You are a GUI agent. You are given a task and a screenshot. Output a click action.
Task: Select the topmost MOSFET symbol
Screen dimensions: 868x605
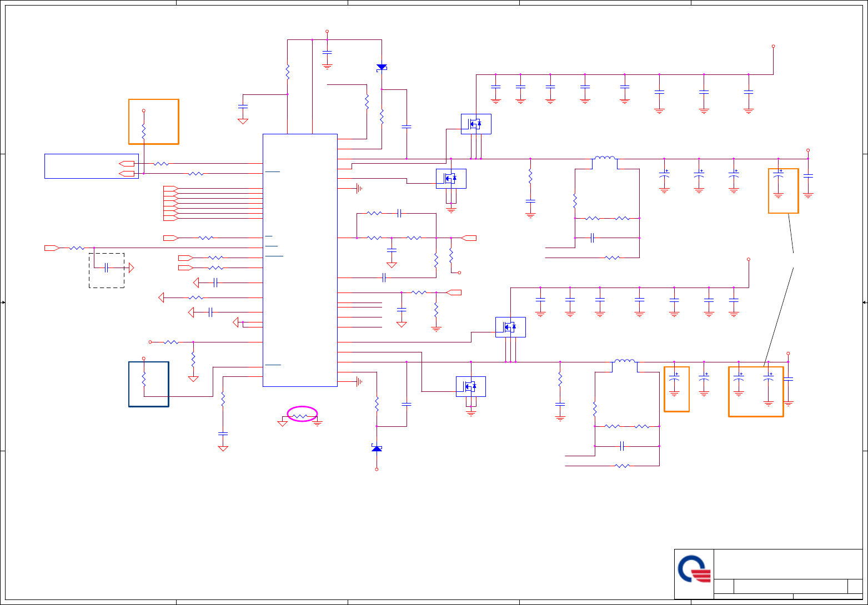pos(476,124)
